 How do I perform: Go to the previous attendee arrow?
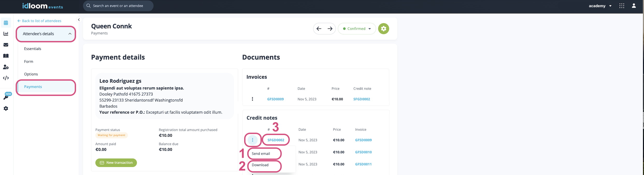coord(319,29)
